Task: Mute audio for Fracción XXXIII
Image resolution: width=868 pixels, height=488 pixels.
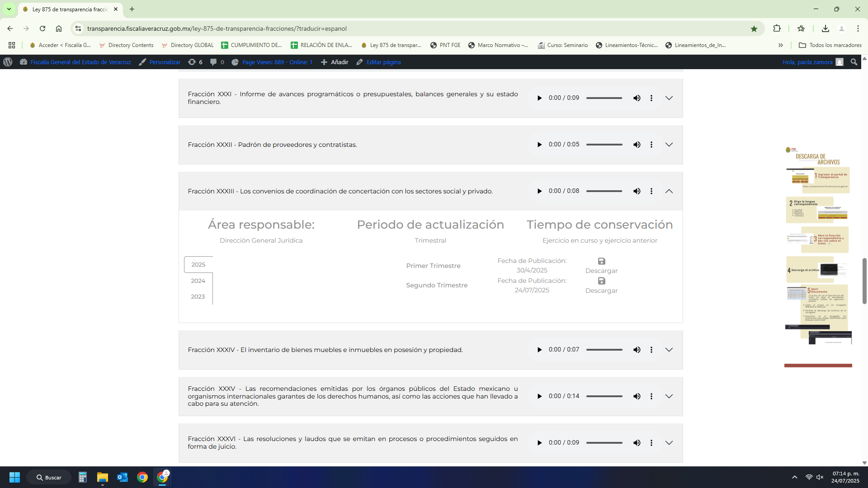Action: click(x=637, y=191)
